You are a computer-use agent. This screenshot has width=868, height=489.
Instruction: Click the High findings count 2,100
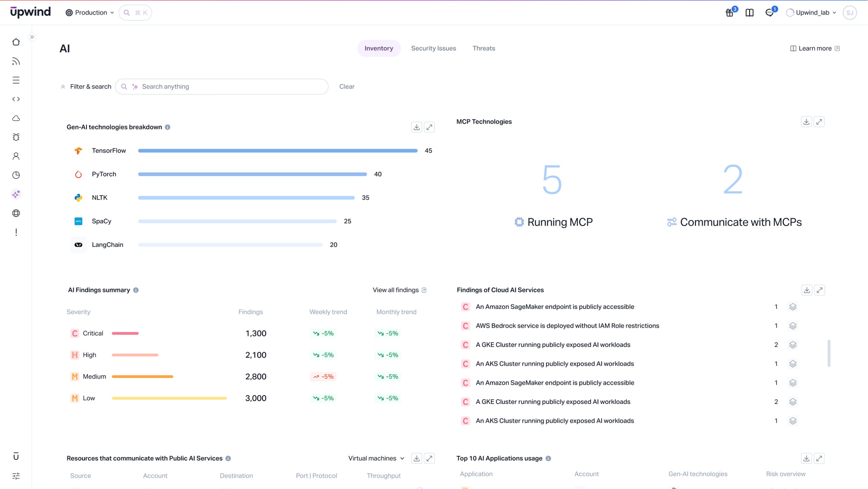tap(256, 355)
